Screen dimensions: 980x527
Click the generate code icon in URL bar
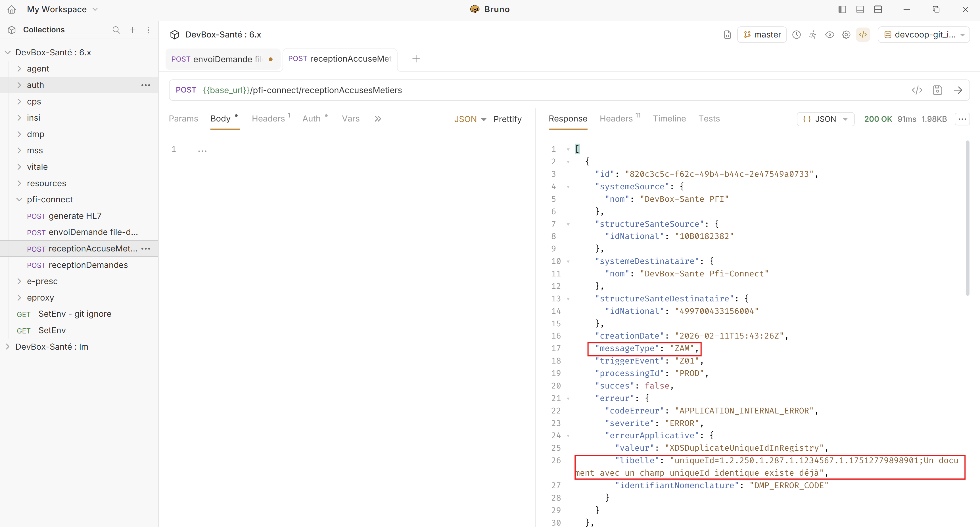[x=917, y=90]
